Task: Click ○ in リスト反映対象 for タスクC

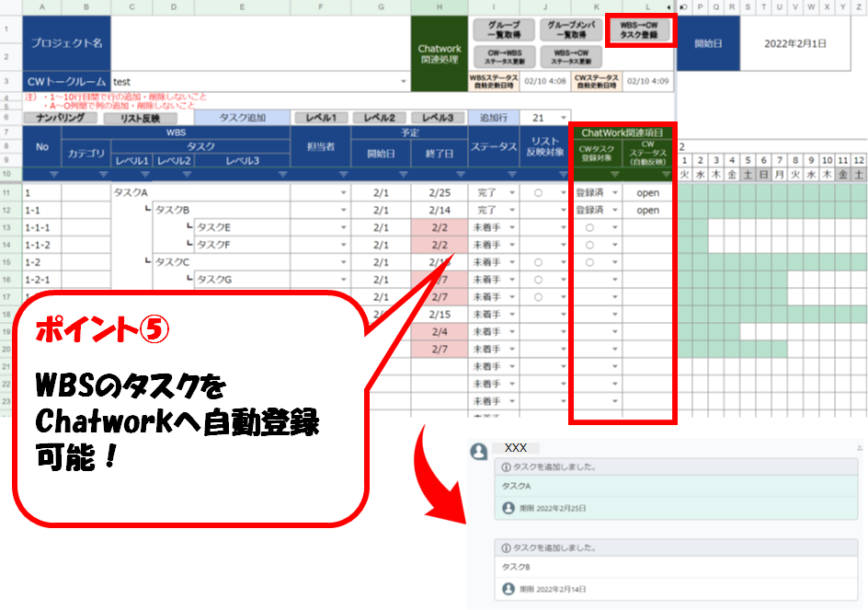Action: (538, 262)
